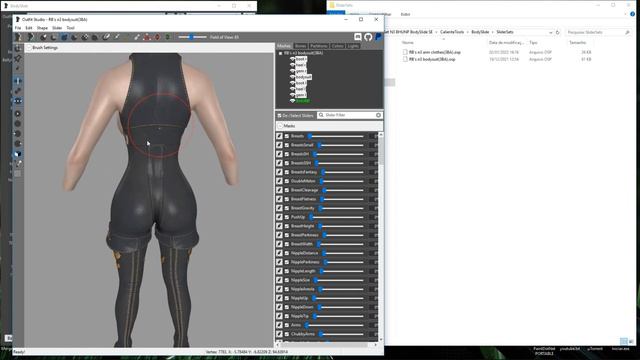Toggle the NippleSize slider checkbox
The height and width of the screenshot is (360, 640).
tap(287, 280)
